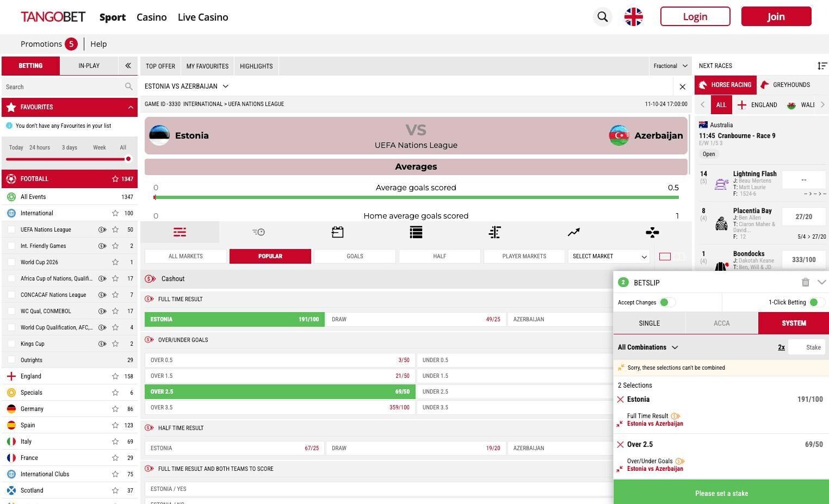Star the International category
The image size is (829, 504).
coord(115,213)
